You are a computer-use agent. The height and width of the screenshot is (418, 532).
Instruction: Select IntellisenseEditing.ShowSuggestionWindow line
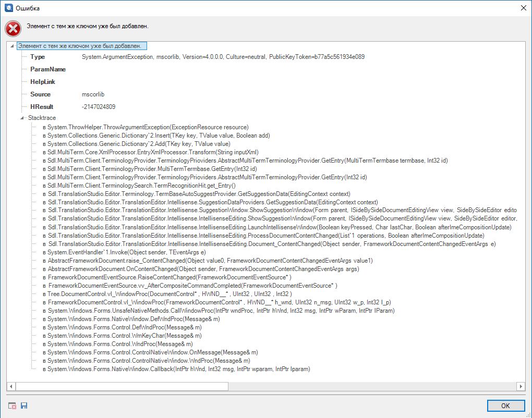(x=280, y=218)
